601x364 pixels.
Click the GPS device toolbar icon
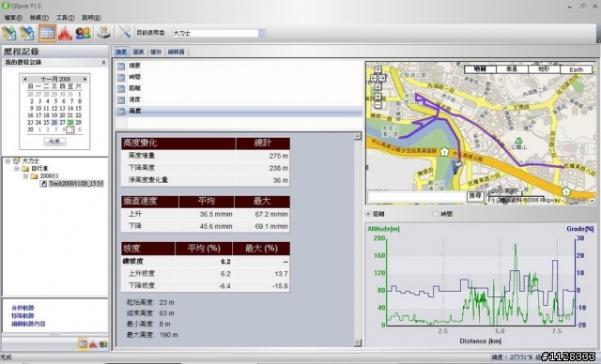(x=103, y=33)
